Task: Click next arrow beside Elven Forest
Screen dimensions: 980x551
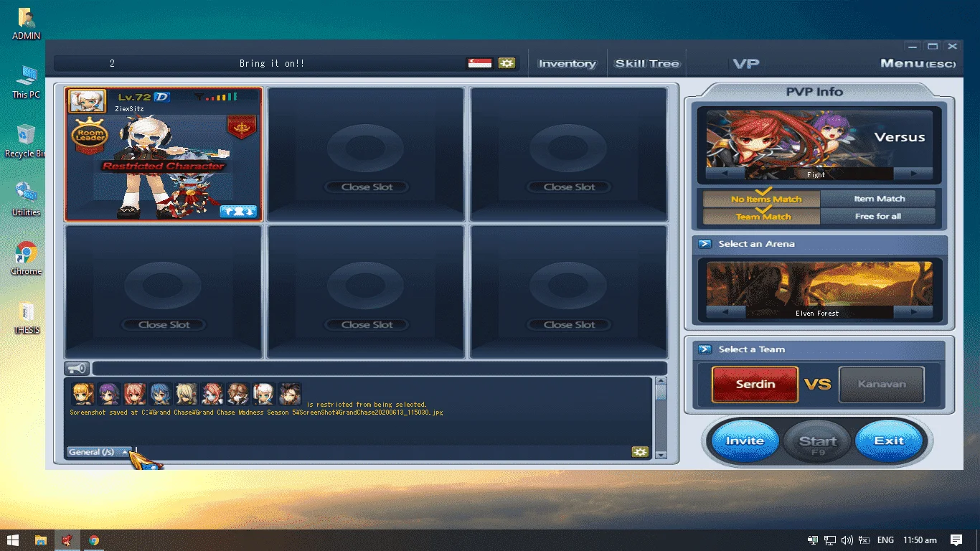Action: [913, 312]
